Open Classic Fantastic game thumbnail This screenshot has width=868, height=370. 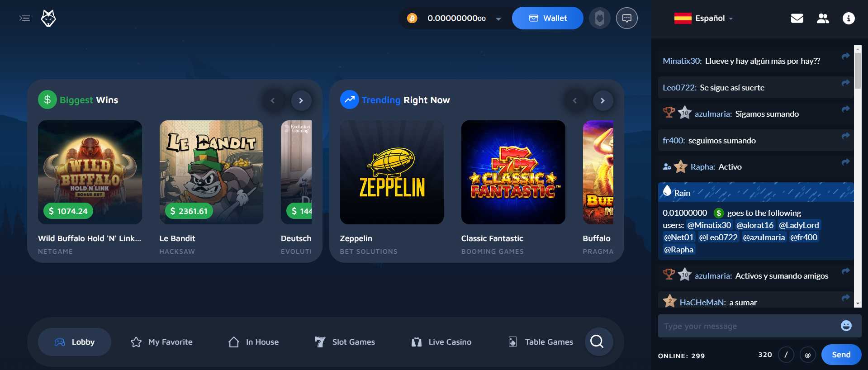[x=513, y=172]
